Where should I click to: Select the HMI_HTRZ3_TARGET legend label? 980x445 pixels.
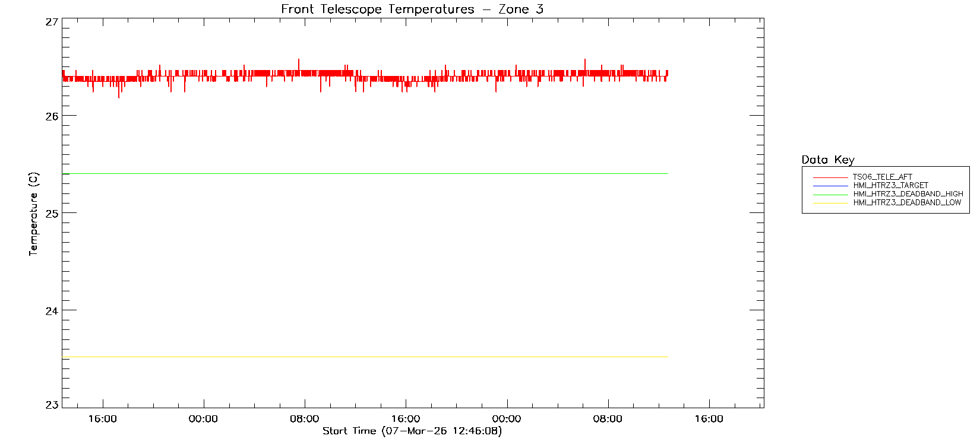point(890,185)
